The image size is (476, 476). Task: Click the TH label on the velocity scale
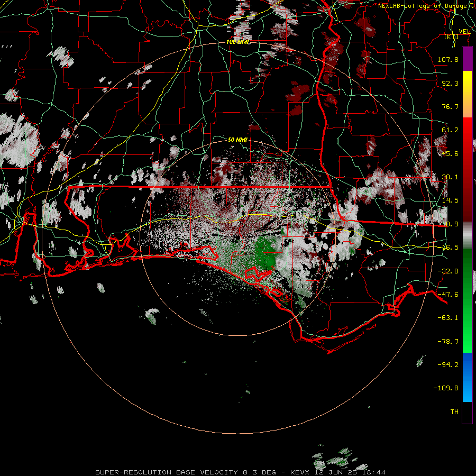(x=454, y=411)
